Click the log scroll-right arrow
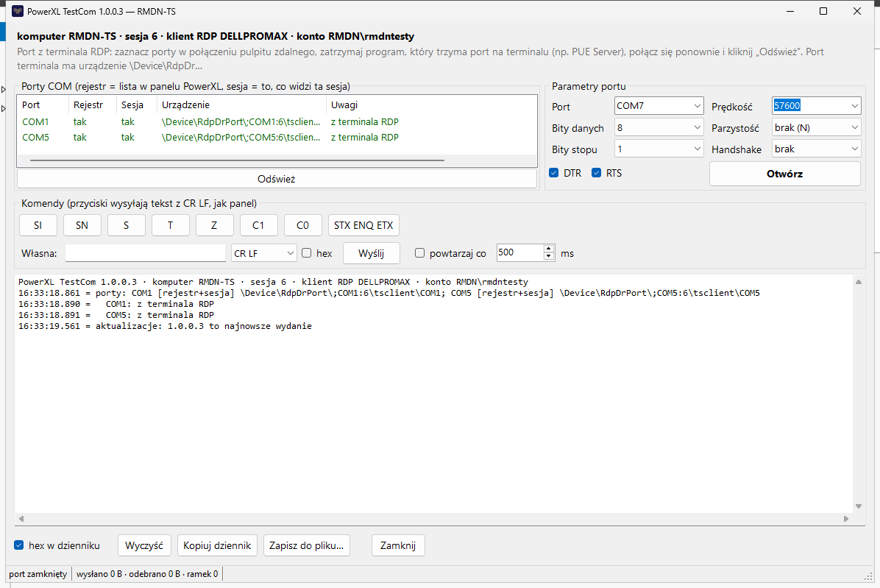 [x=846, y=519]
